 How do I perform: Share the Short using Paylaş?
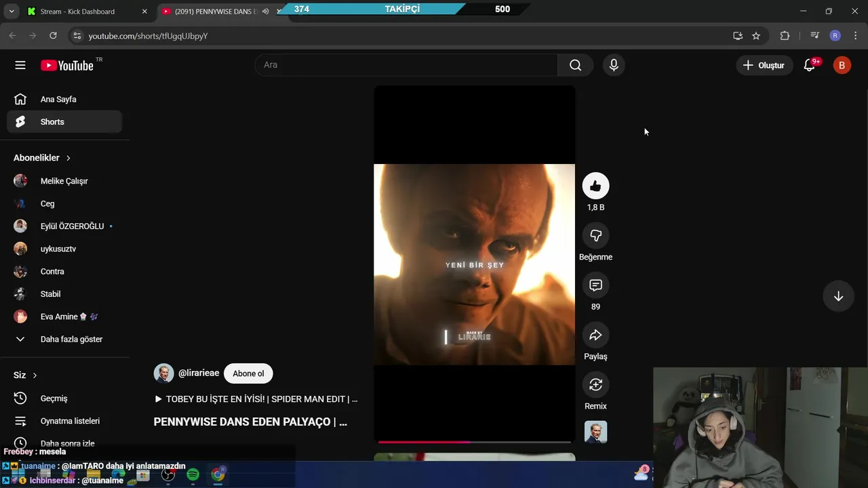[595, 335]
